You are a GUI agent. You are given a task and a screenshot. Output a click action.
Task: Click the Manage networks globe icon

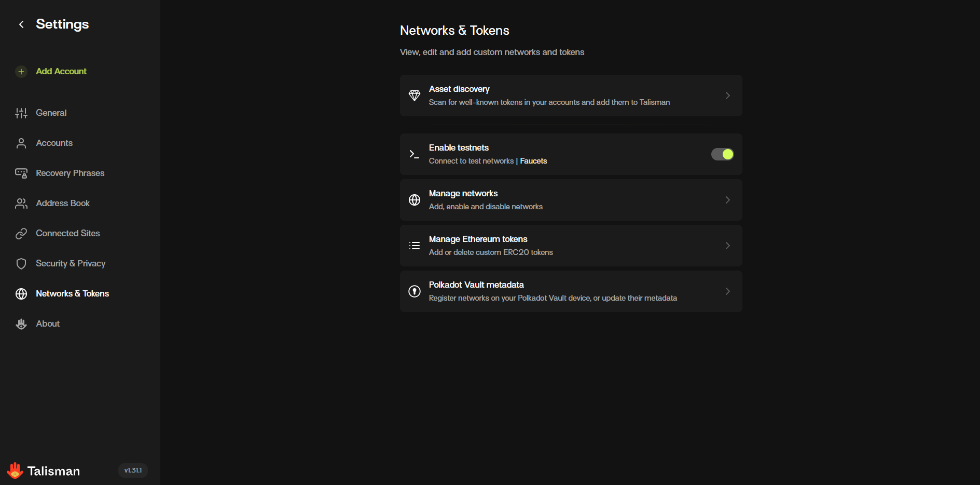pos(415,200)
